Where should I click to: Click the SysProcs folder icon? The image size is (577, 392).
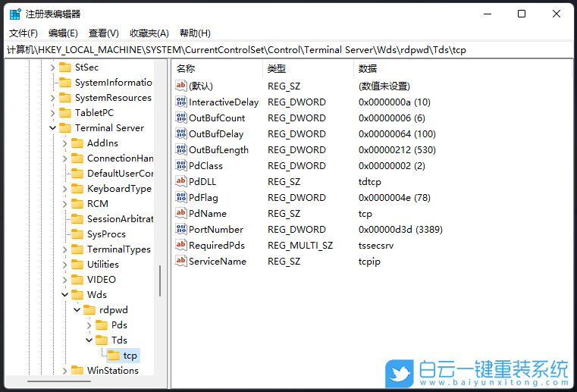point(77,234)
